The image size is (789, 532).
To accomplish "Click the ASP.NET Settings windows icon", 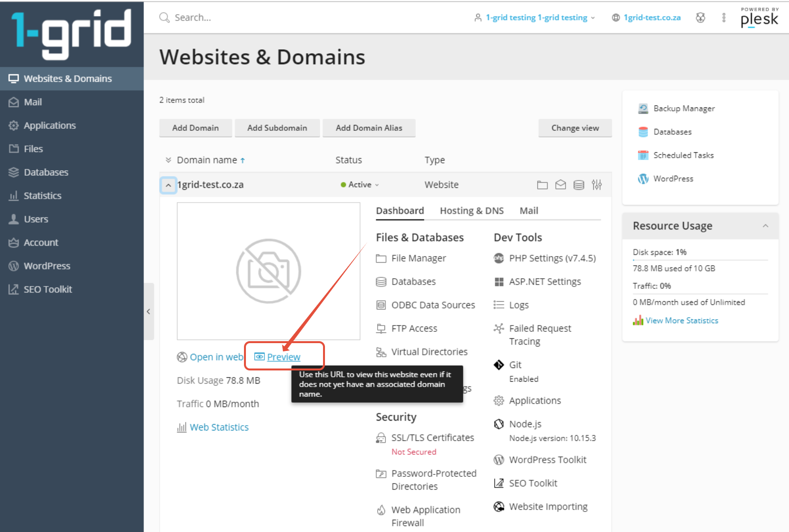I will click(499, 282).
